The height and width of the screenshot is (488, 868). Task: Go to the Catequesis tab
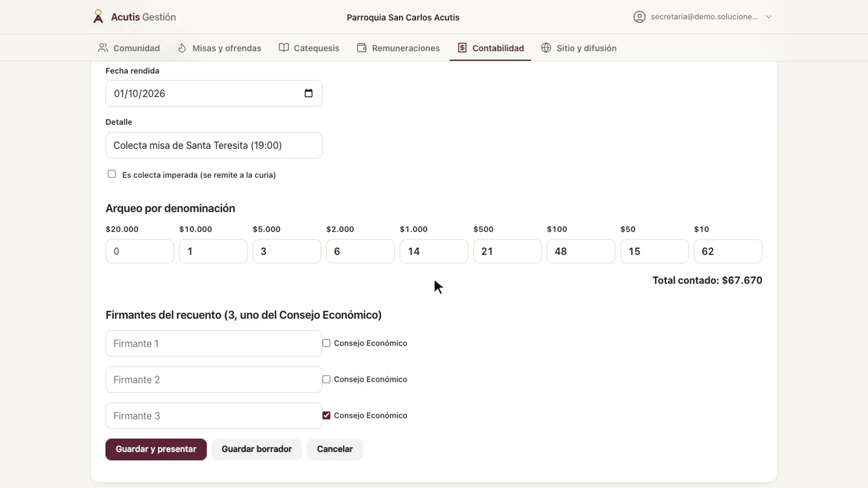[309, 48]
